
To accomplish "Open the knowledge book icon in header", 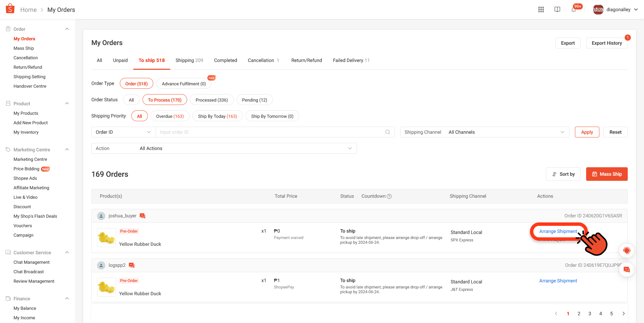I will [x=557, y=9].
